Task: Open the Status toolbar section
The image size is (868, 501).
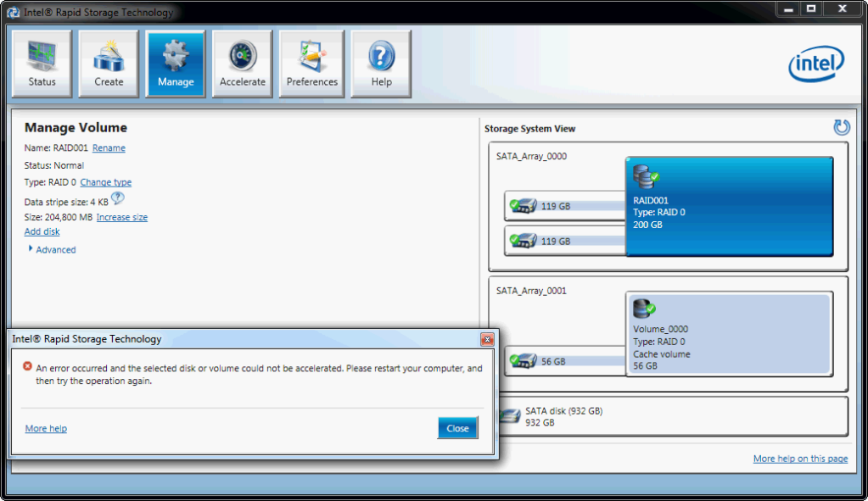Action: (42, 64)
